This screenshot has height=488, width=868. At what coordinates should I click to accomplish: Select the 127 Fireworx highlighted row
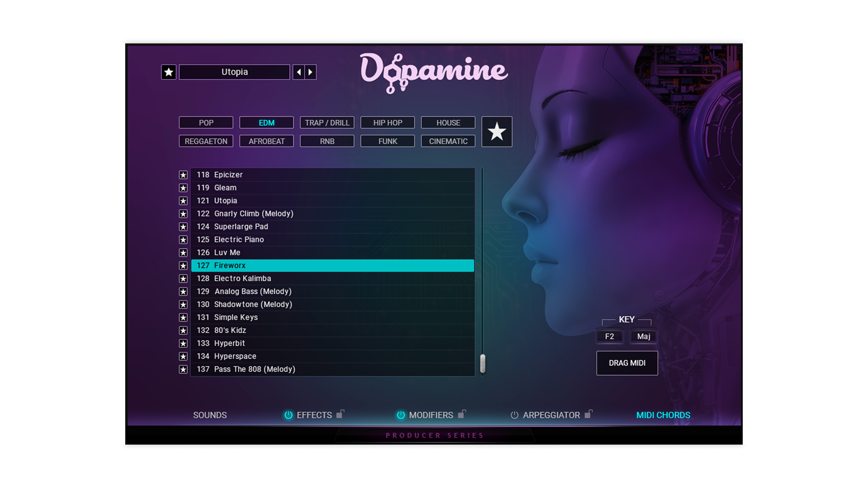point(333,266)
